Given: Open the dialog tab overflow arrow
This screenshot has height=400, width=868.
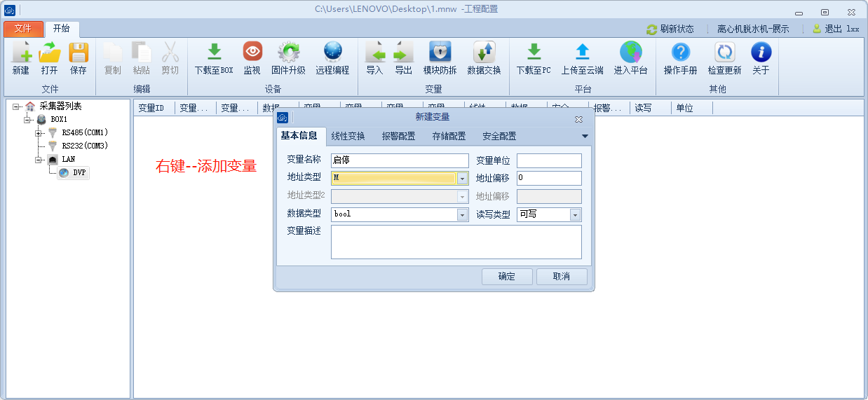Looking at the screenshot, I should (x=585, y=137).
